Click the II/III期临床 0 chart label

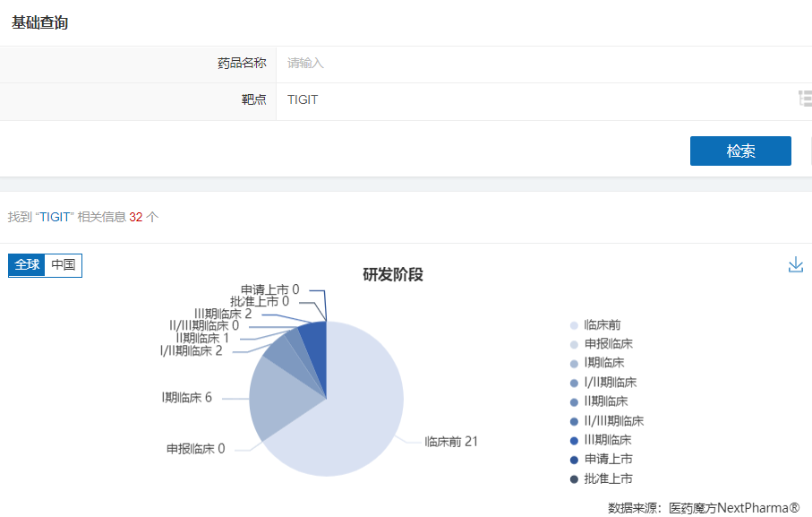(204, 326)
